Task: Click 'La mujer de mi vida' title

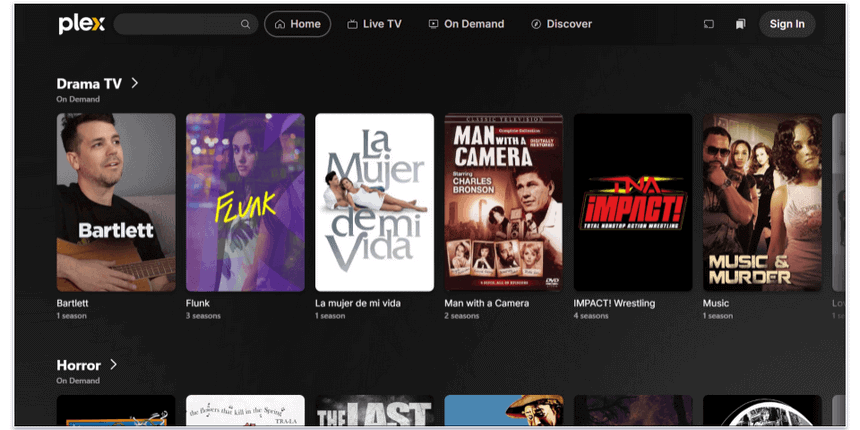Action: (358, 303)
